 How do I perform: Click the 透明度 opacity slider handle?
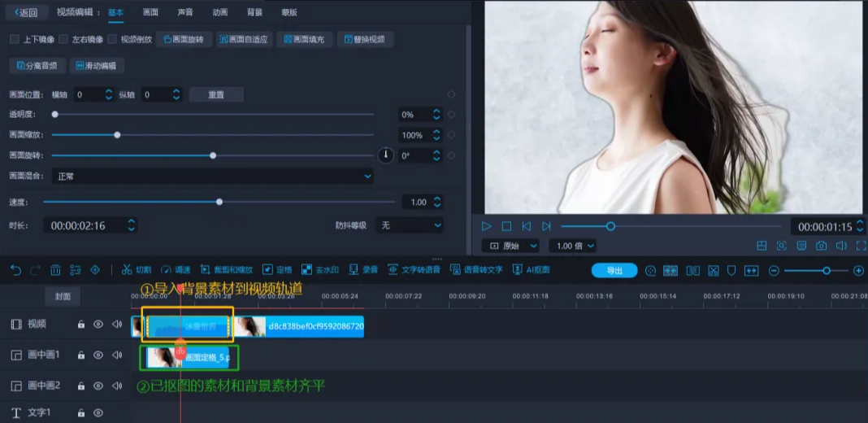point(54,114)
